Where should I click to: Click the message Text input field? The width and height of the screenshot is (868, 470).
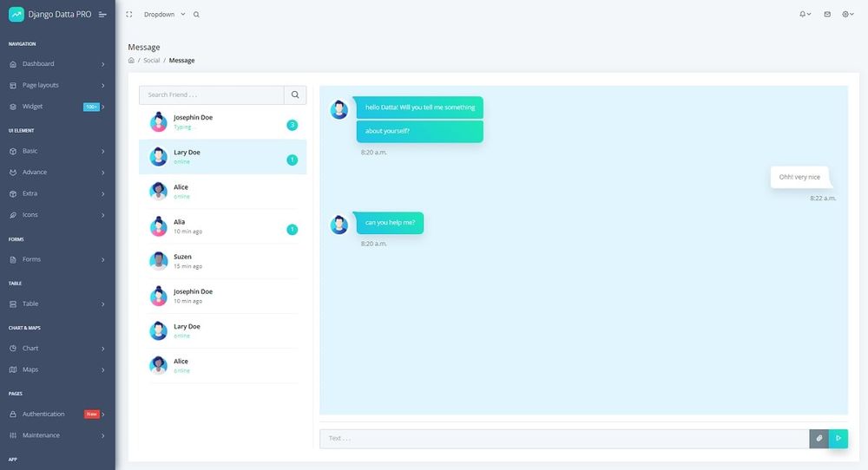(x=564, y=439)
